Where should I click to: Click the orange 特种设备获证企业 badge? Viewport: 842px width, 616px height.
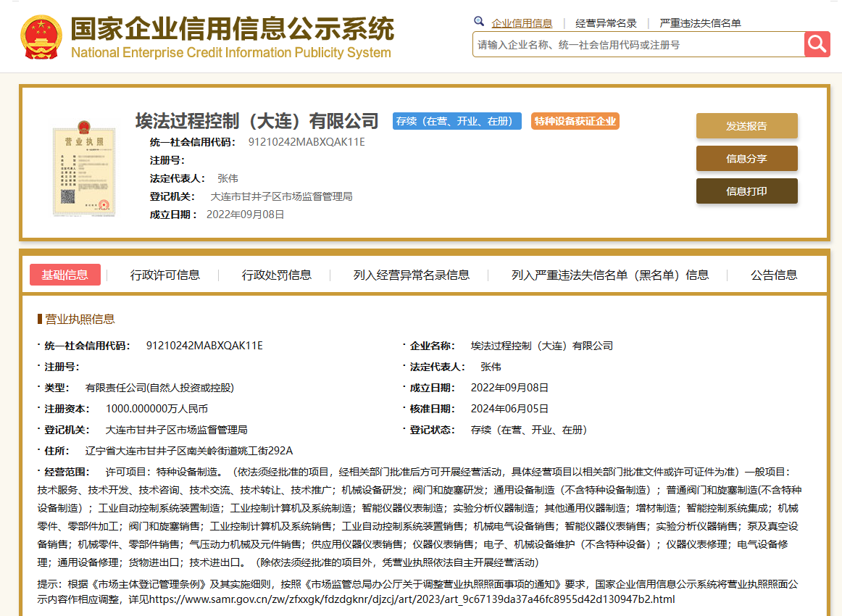tap(575, 121)
